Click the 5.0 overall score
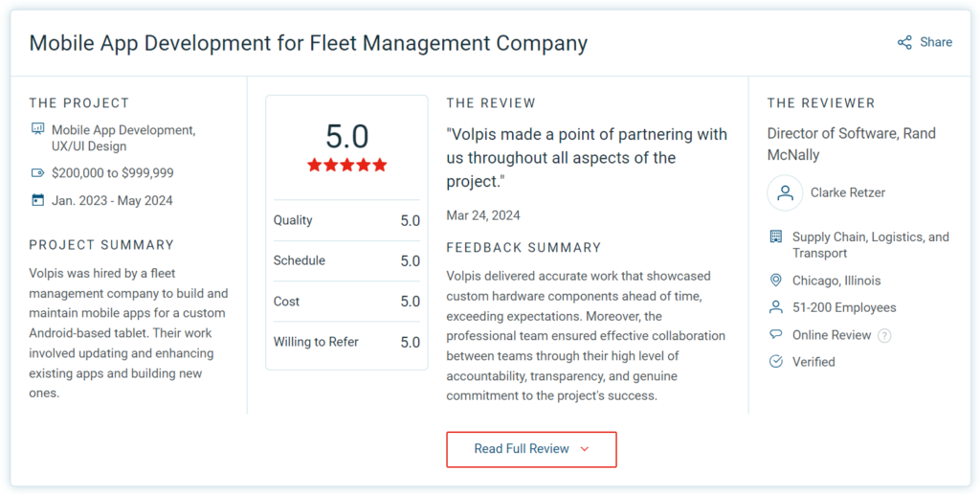Image resolution: width=980 pixels, height=494 pixels. click(346, 136)
